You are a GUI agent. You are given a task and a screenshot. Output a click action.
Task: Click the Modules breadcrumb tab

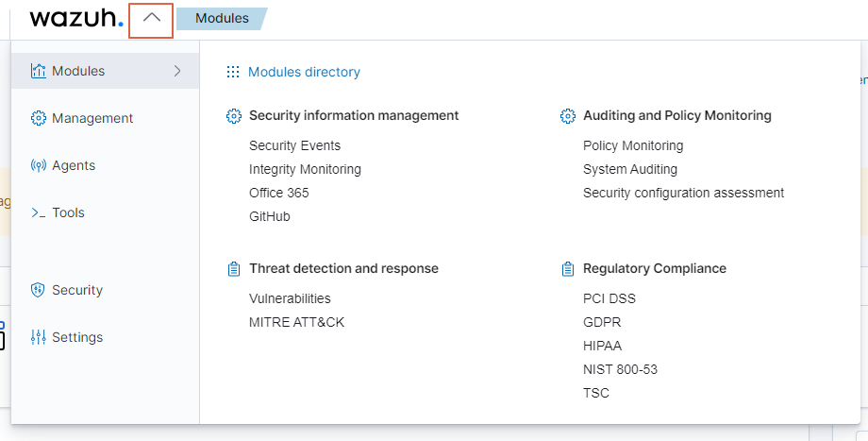tap(222, 18)
